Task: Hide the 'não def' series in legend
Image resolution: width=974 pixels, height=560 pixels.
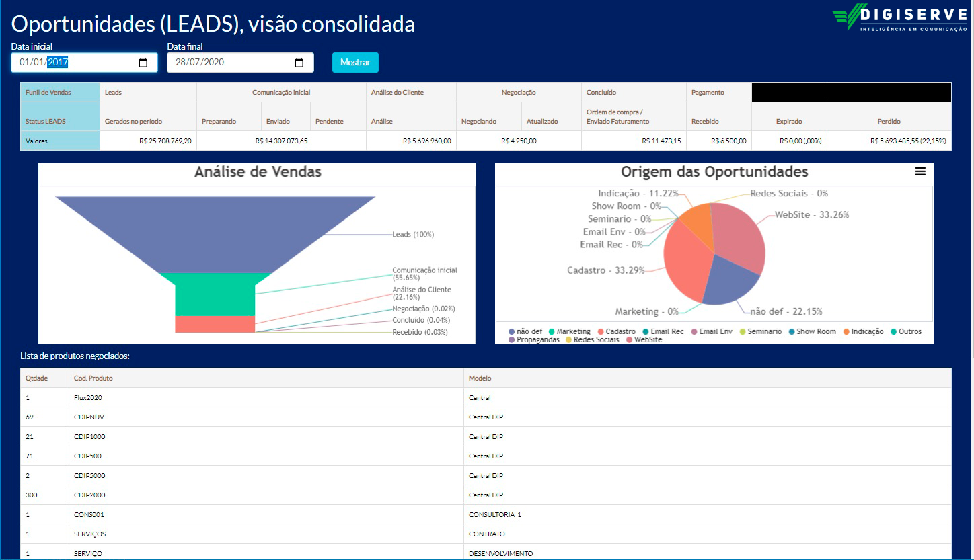Action: (x=529, y=331)
